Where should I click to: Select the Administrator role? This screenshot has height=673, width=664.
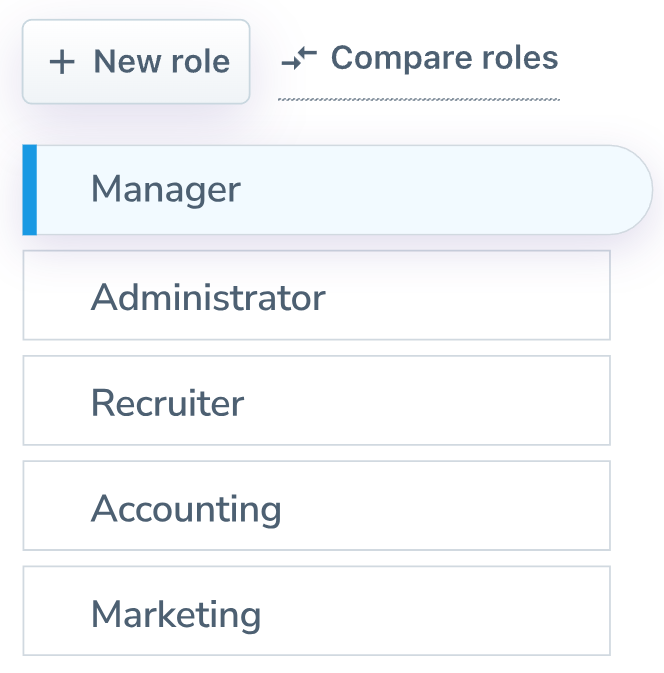[316, 296]
